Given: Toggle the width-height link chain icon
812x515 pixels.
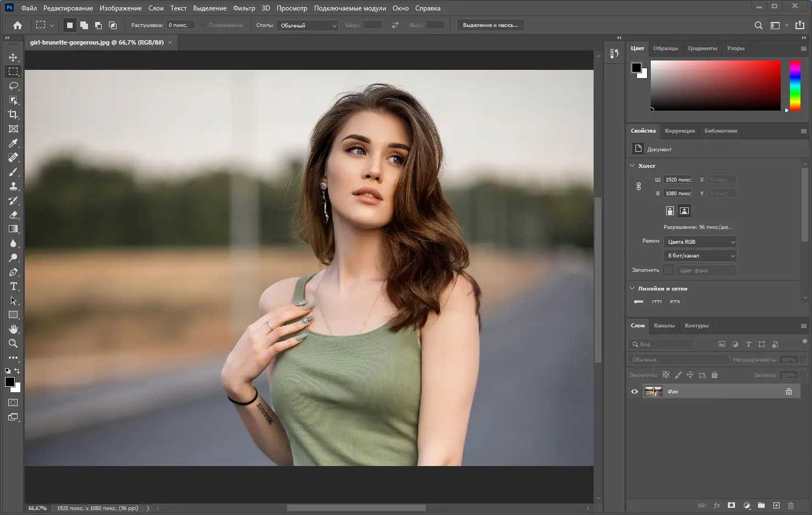Looking at the screenshot, I should (x=639, y=187).
